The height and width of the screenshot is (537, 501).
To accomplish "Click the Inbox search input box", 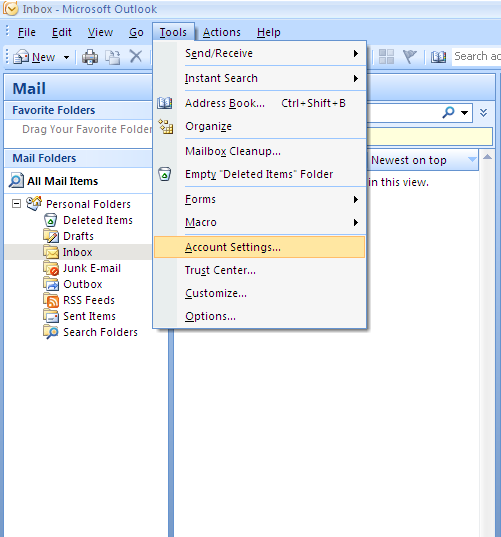I will [x=404, y=113].
